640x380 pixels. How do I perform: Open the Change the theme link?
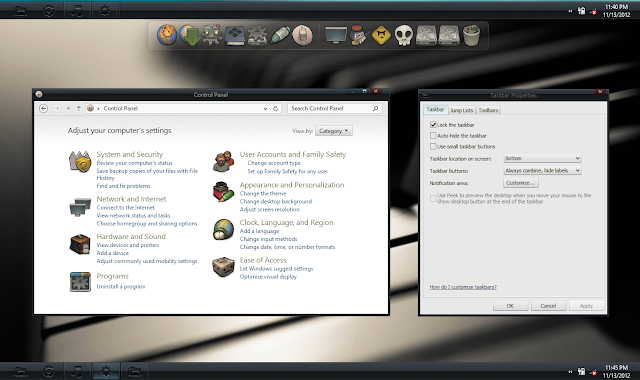coord(263,193)
